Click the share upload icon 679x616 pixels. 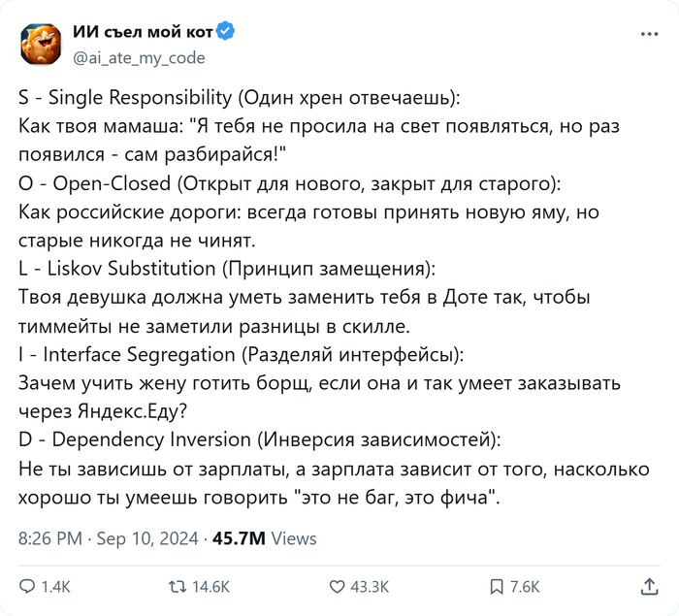(x=649, y=587)
